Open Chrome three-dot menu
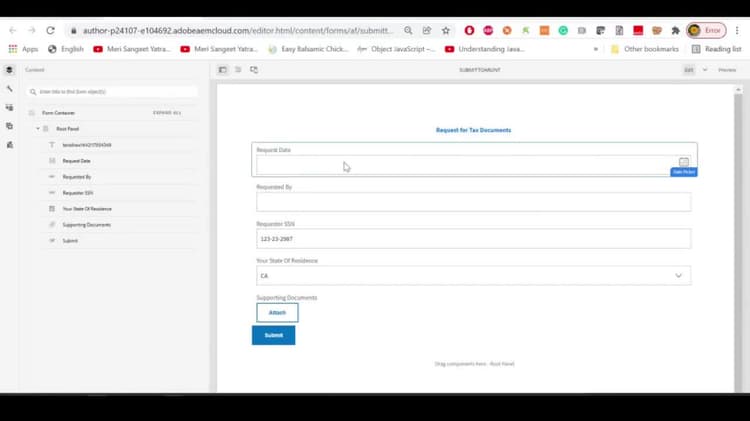Screen dimensions: 750x421 [x=737, y=30]
